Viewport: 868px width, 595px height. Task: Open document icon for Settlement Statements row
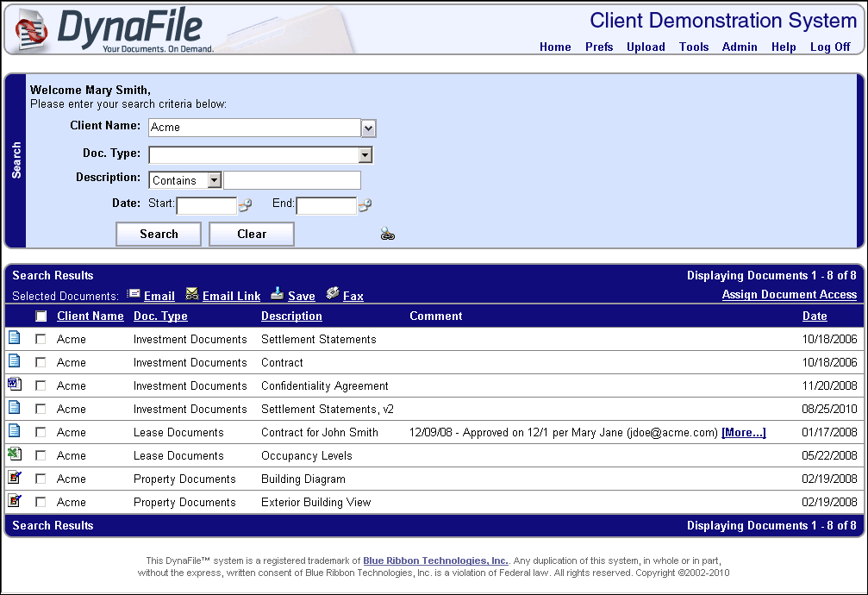pos(15,337)
